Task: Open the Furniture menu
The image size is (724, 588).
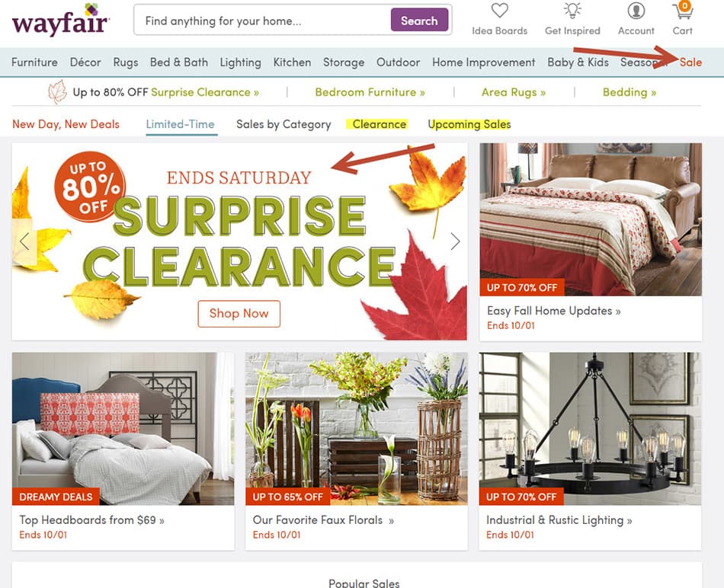Action: pyautogui.click(x=34, y=62)
